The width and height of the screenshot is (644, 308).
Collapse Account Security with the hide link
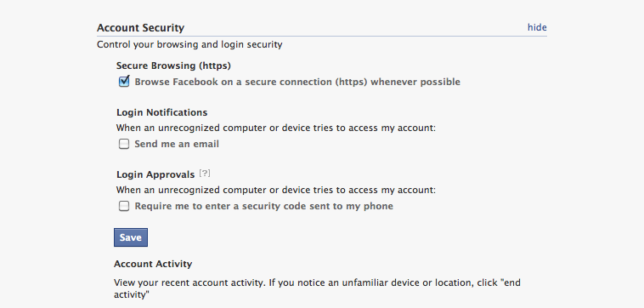pyautogui.click(x=537, y=27)
